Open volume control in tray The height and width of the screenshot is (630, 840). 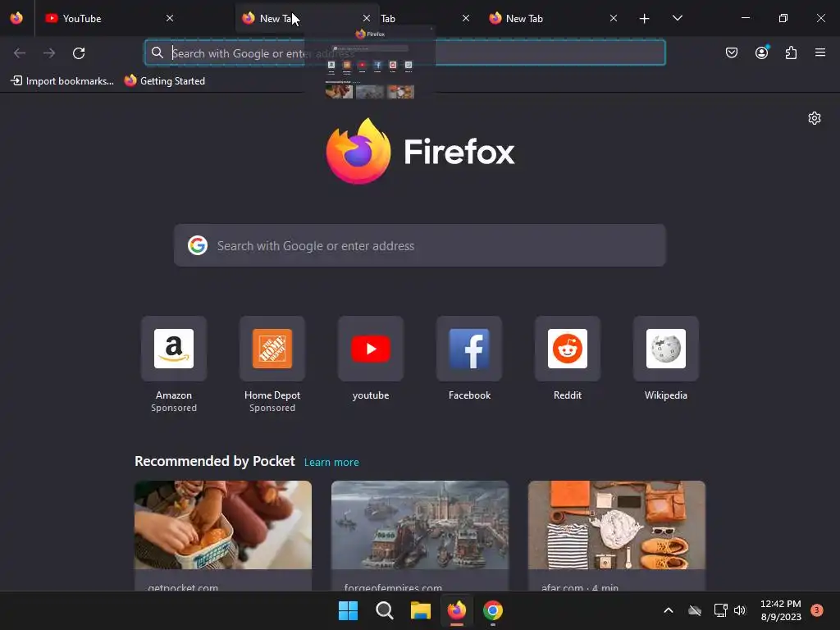pyautogui.click(x=740, y=610)
